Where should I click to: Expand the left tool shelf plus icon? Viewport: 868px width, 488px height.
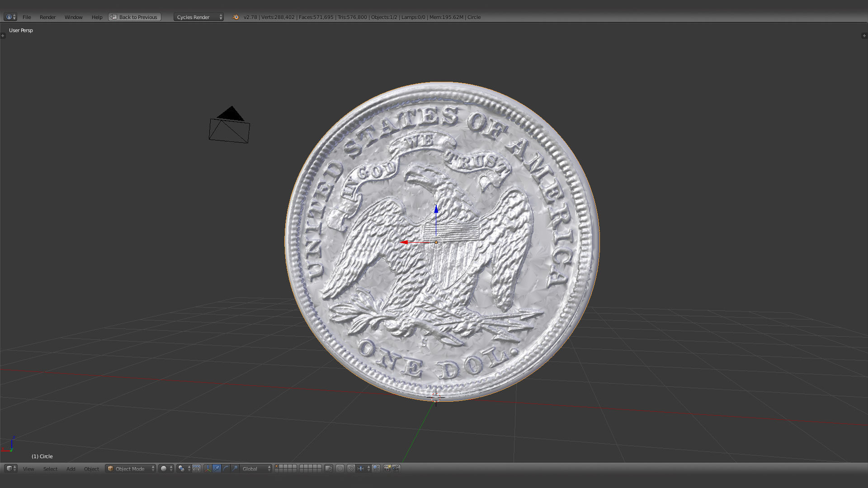[x=3, y=36]
